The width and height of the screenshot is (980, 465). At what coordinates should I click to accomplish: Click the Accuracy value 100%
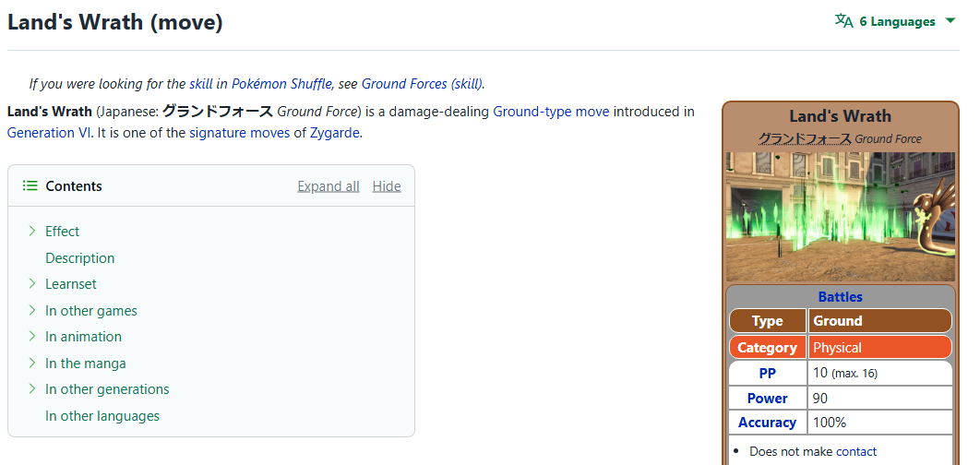coord(830,423)
